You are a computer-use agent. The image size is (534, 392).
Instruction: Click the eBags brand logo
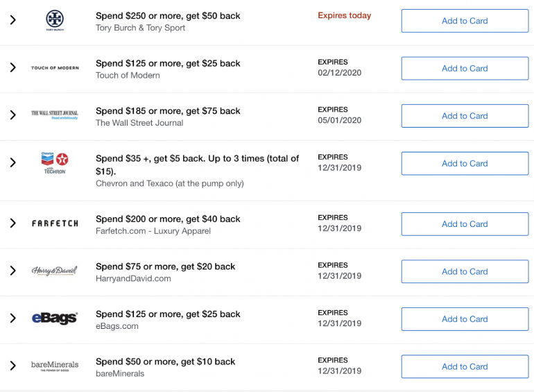[55, 318]
